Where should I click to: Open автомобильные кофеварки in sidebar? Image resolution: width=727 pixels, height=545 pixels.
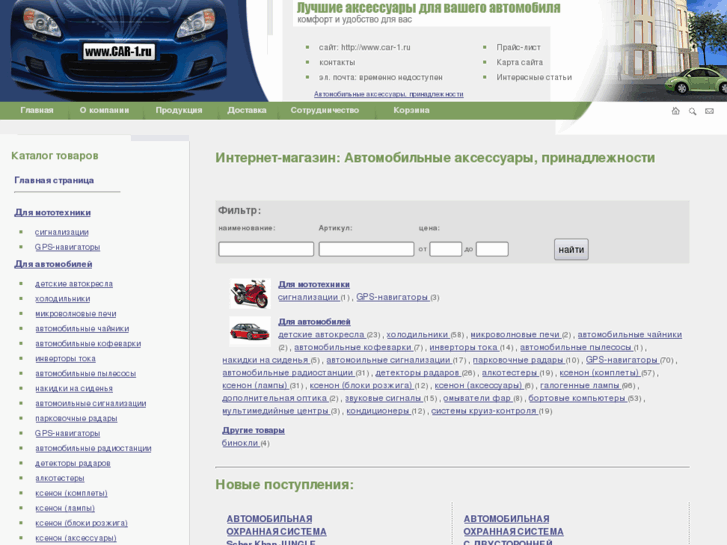(x=88, y=344)
